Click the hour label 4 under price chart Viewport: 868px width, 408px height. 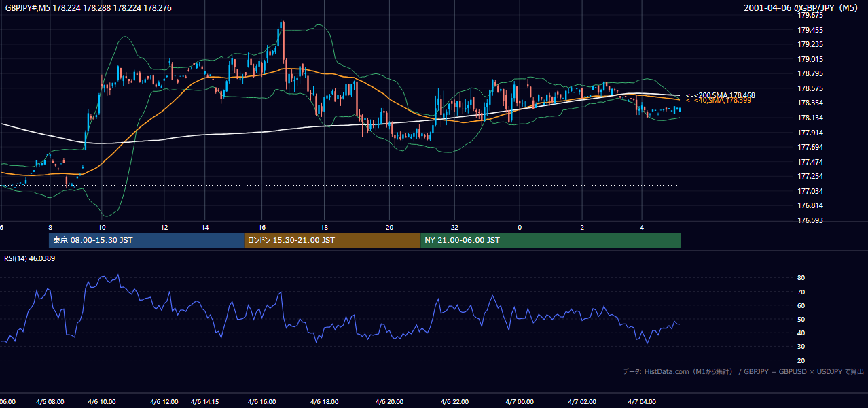(x=642, y=227)
